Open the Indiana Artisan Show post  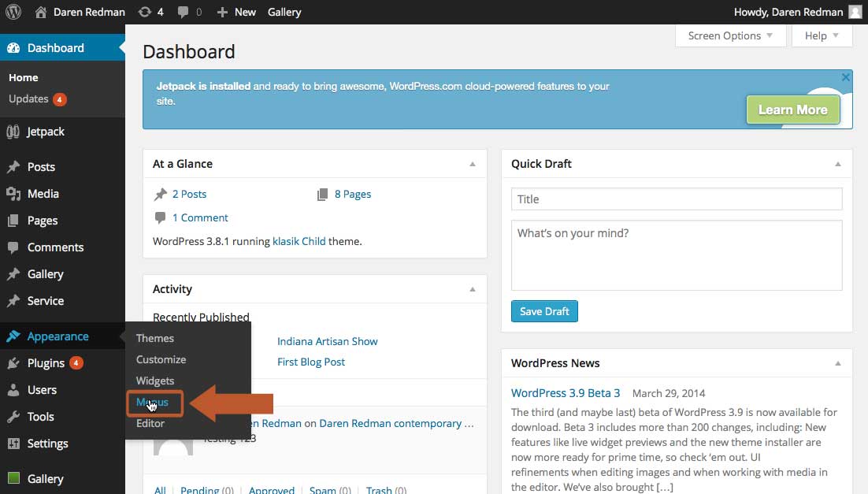point(327,342)
